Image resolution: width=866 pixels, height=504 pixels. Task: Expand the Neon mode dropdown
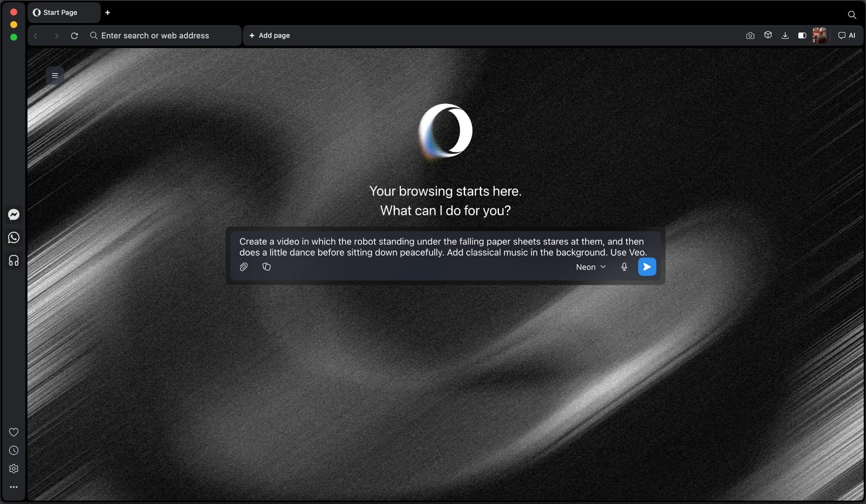(x=591, y=267)
